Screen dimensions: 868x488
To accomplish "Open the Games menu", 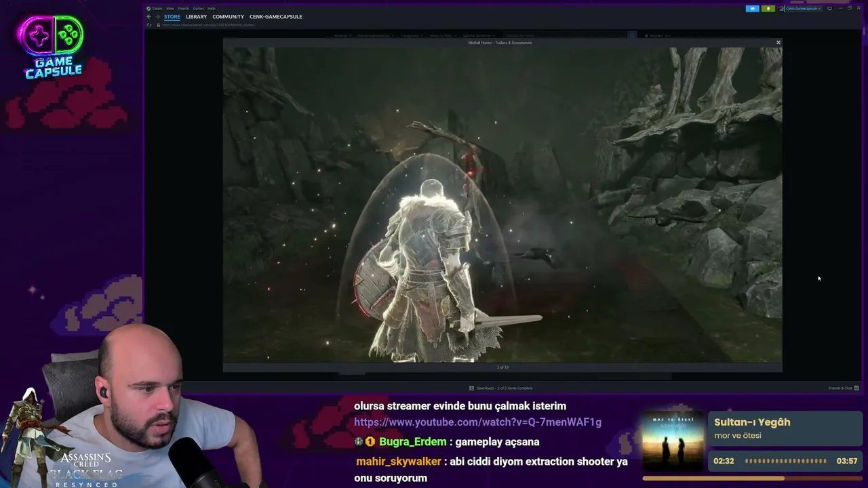I will click(x=198, y=8).
